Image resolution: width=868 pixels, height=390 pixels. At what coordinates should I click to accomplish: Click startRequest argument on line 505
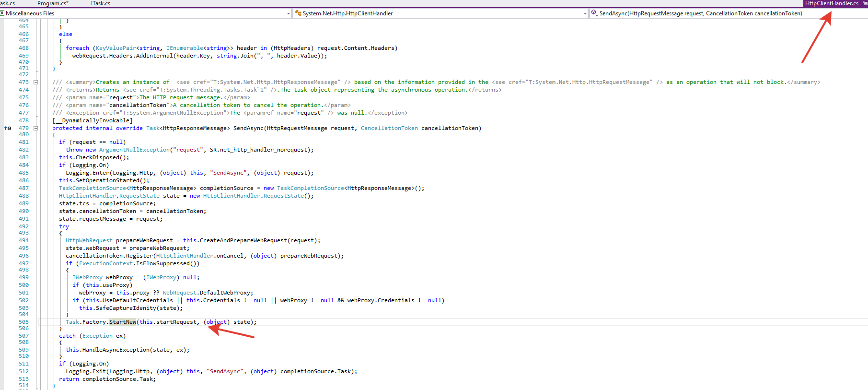pos(176,322)
